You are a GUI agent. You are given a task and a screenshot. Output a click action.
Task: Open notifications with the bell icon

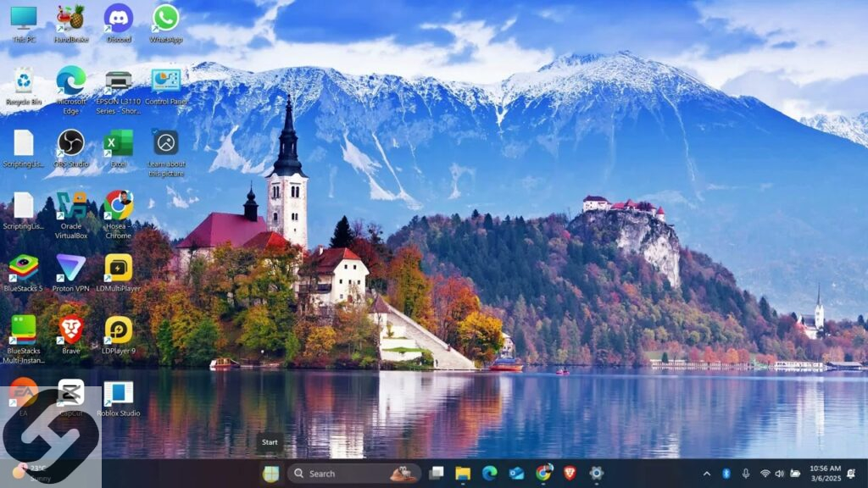coord(851,474)
